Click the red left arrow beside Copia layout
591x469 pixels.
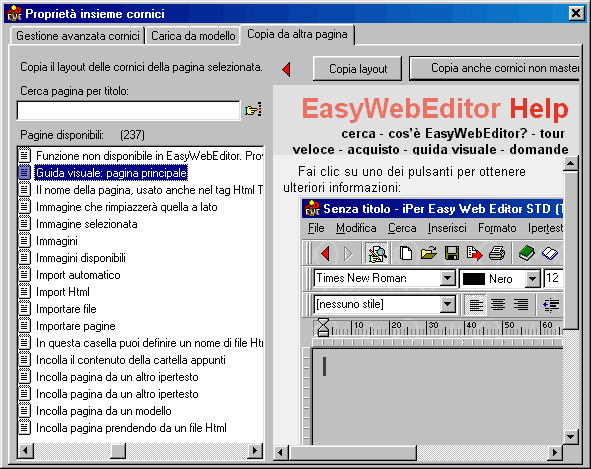[286, 69]
